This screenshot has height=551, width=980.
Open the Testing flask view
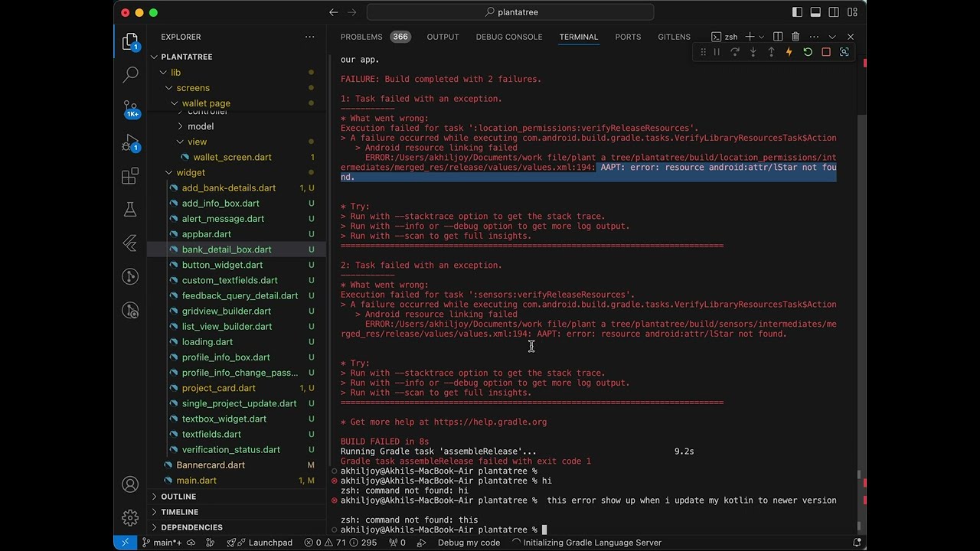coord(130,210)
